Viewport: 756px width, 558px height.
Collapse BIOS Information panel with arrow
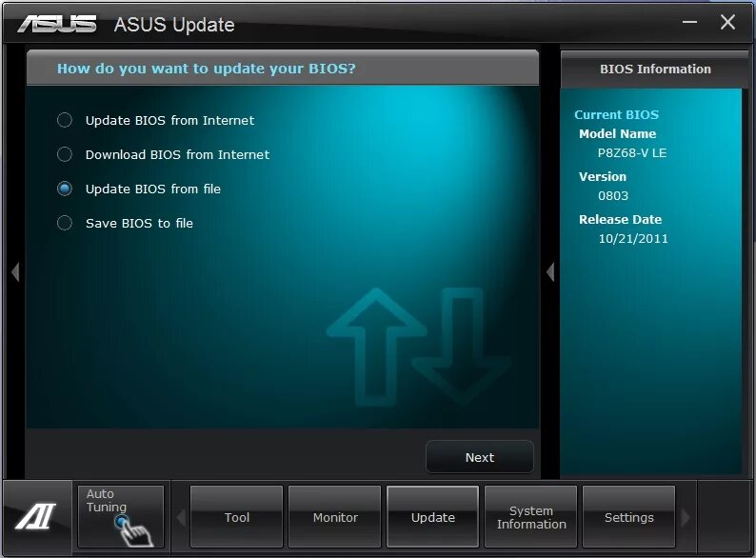click(x=550, y=272)
